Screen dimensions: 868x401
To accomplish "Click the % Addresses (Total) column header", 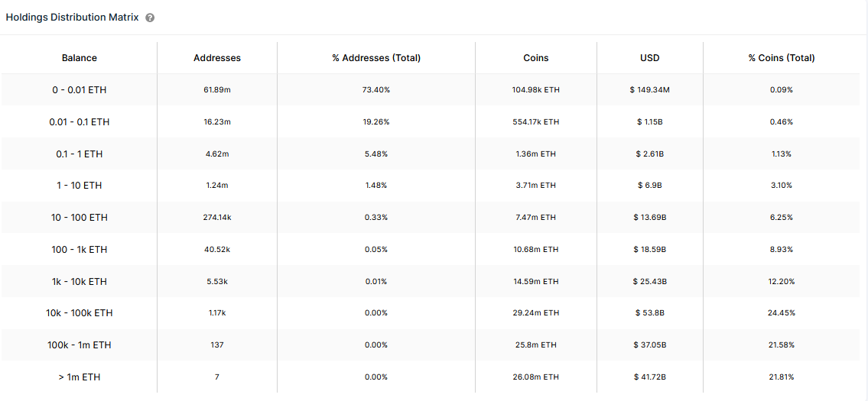I will click(x=375, y=57).
